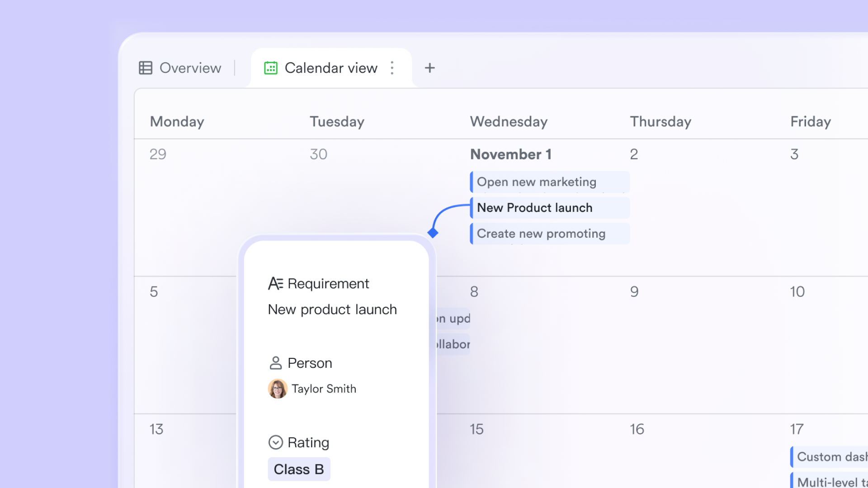This screenshot has height=488, width=868.
Task: Click the Wednesday column header
Action: (509, 122)
